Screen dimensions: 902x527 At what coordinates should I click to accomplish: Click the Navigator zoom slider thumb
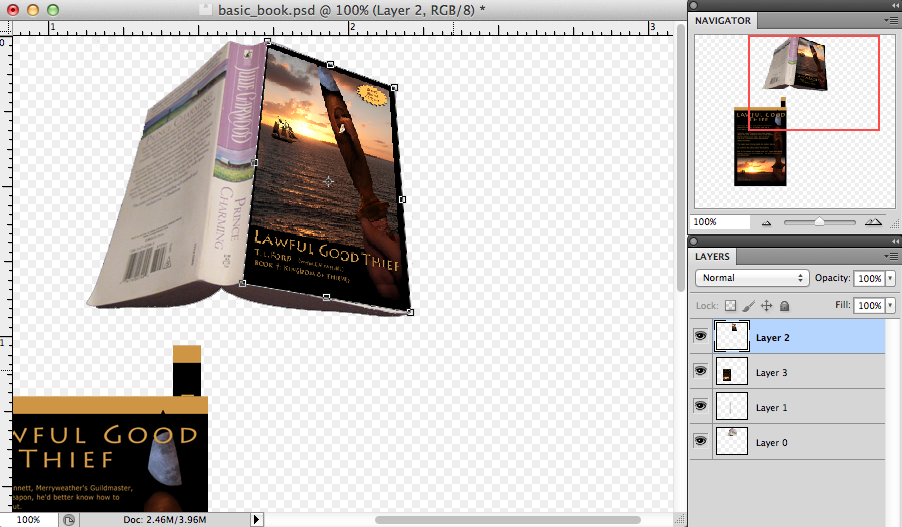(x=819, y=222)
